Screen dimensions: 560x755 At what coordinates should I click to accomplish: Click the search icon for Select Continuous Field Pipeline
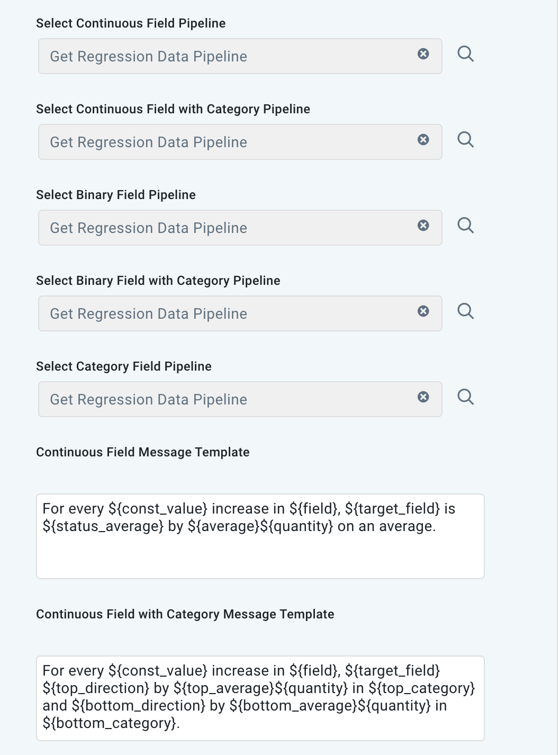[466, 53]
